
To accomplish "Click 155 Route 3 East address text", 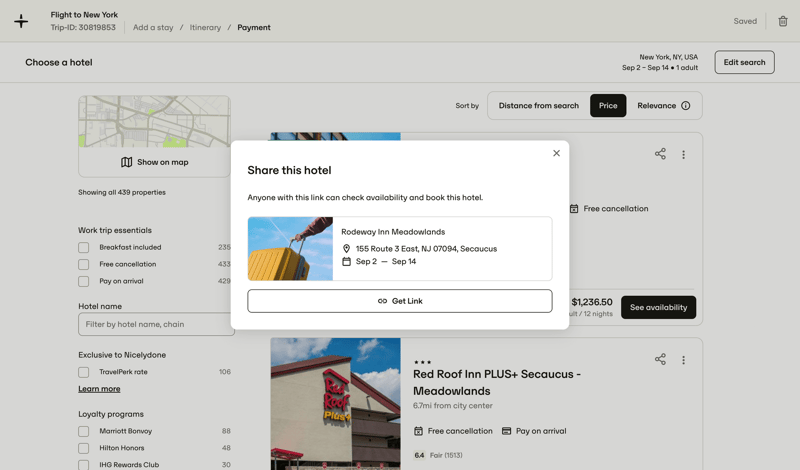I will 426,249.
